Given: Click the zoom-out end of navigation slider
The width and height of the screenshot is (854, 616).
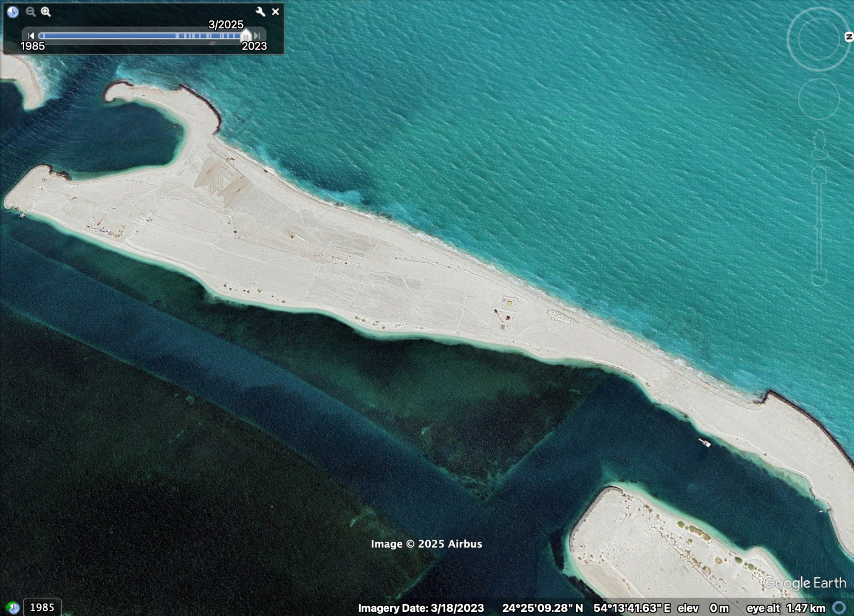Looking at the screenshot, I should coord(819,277).
